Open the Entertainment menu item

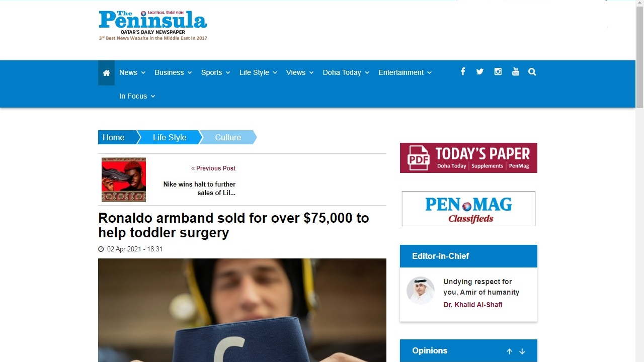tap(405, 72)
